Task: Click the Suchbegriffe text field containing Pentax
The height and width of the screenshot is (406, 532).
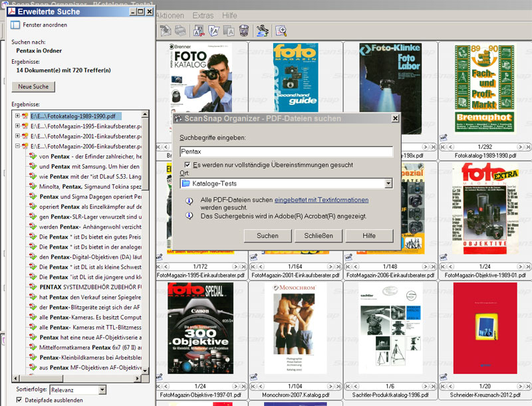Action: (286, 152)
